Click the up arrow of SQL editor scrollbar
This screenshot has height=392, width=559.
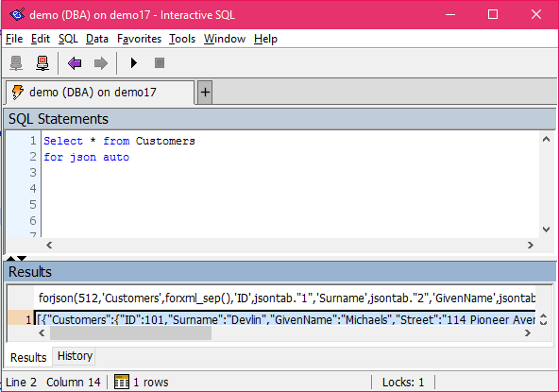(x=546, y=140)
